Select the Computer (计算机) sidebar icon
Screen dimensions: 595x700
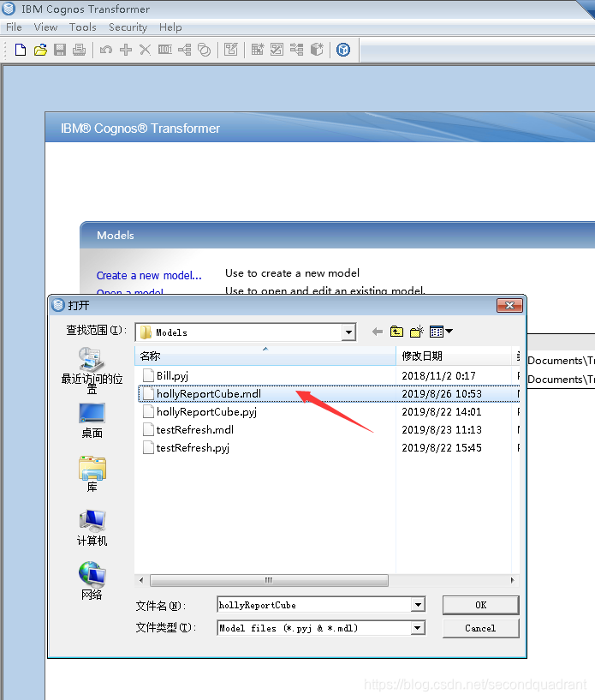pos(92,528)
